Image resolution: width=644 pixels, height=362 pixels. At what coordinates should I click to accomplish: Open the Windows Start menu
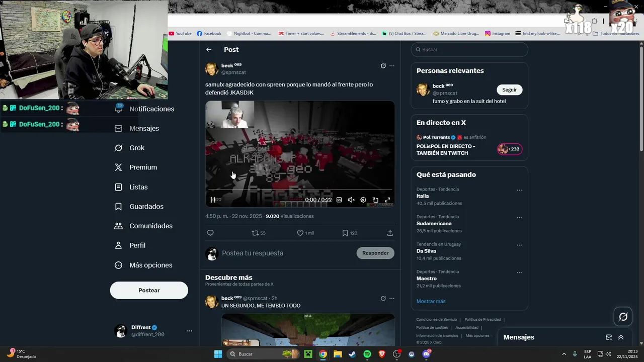tap(218, 354)
